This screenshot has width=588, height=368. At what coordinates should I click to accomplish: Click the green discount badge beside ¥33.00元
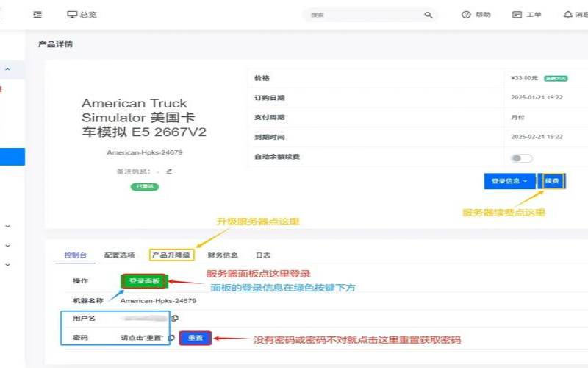[556, 78]
